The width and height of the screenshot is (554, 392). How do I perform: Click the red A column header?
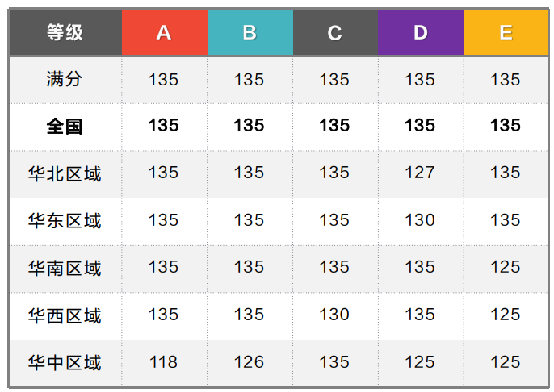click(x=164, y=32)
